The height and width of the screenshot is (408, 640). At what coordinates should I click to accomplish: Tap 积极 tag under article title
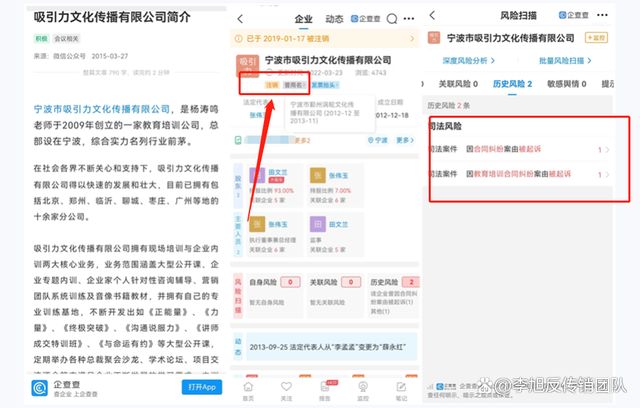(41, 39)
